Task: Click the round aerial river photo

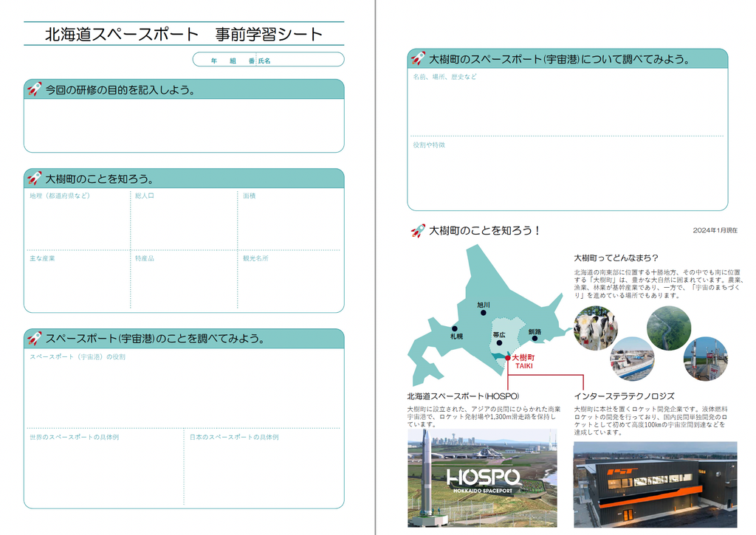Action: tap(669, 328)
